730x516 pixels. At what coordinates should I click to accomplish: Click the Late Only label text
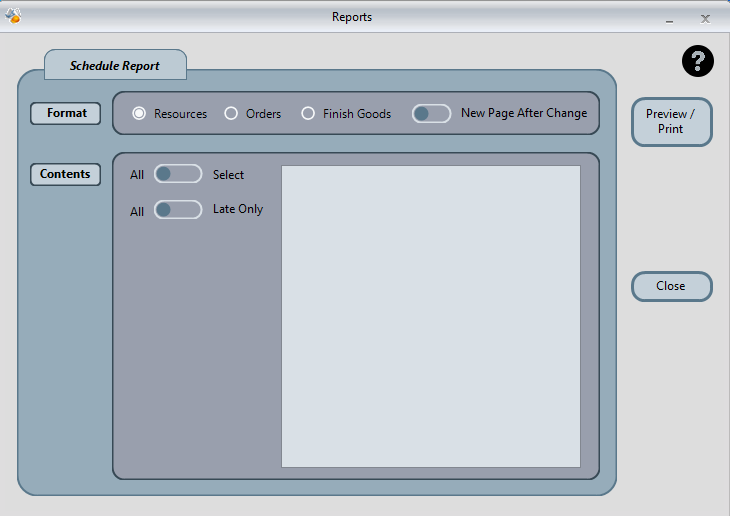[x=238, y=209]
